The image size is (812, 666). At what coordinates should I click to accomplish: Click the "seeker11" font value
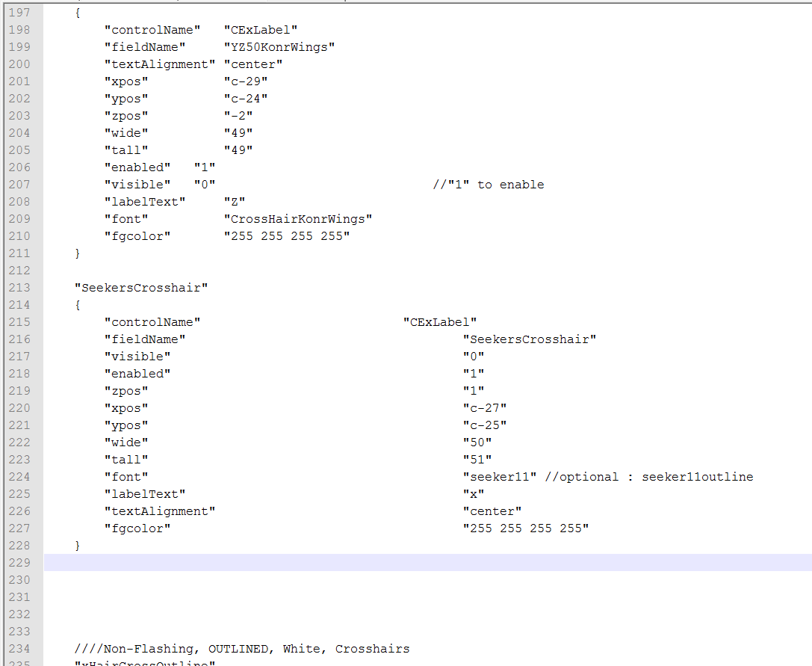pyautogui.click(x=499, y=477)
